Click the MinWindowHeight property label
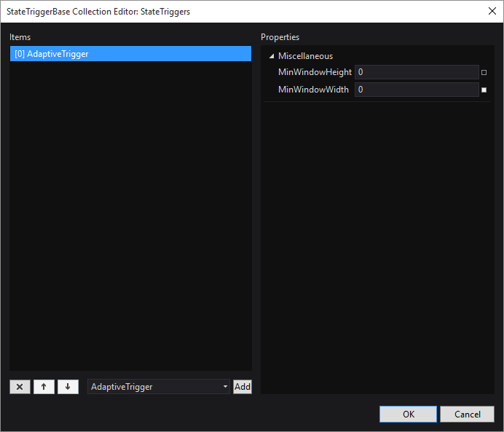504x432 pixels. tap(315, 72)
